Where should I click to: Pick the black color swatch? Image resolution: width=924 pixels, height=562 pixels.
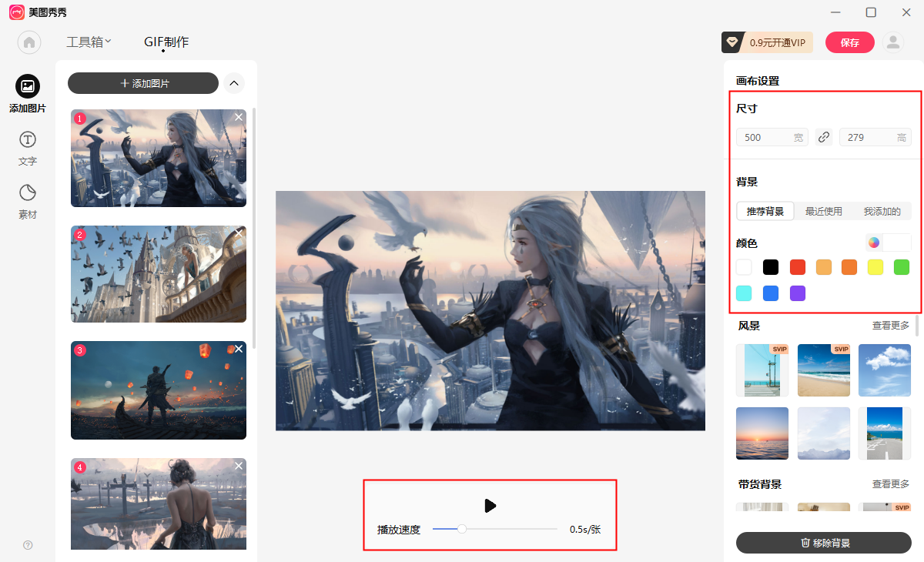[x=771, y=267]
